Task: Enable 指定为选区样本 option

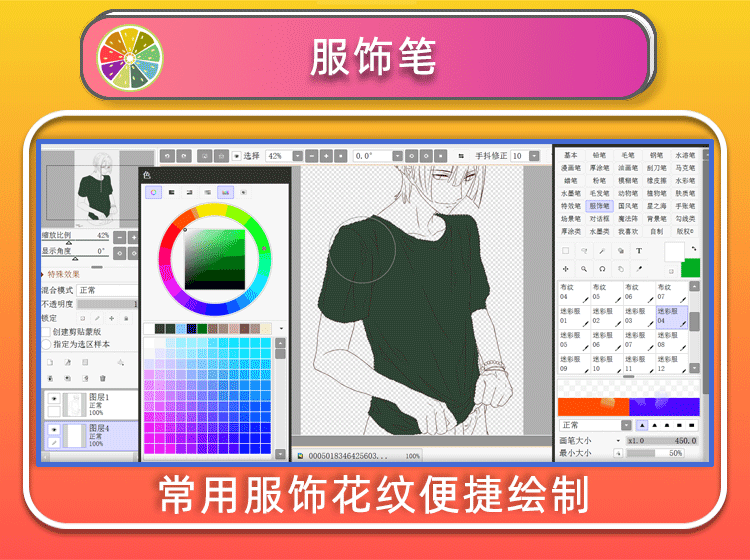Action: pyautogui.click(x=46, y=344)
